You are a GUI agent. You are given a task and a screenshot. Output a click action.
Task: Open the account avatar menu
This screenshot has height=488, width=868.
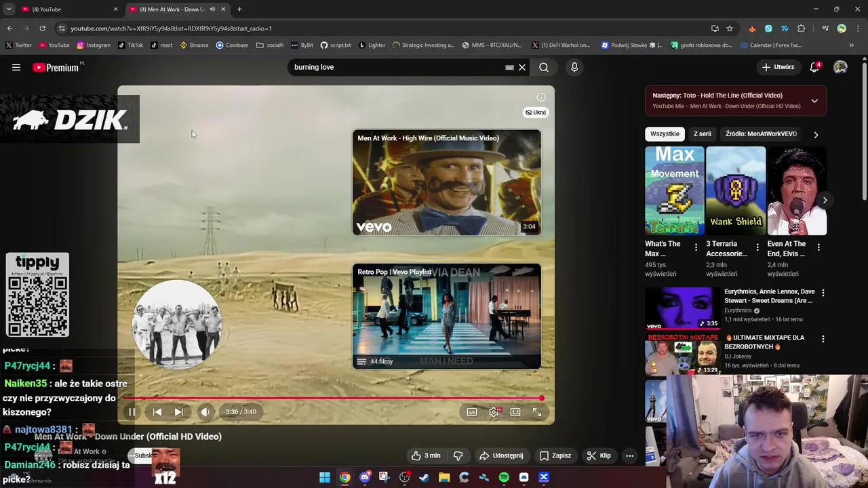pos(840,67)
